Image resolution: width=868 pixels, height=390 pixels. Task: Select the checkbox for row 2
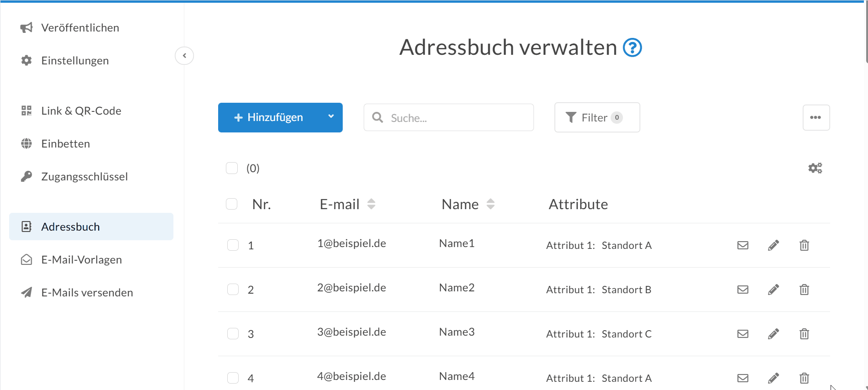233,290
